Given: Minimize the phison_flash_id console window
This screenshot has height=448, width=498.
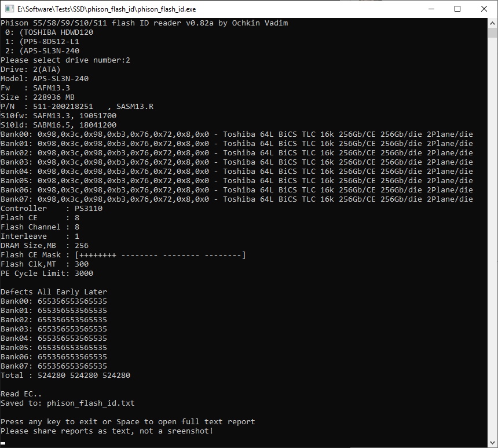Looking at the screenshot, I should [431, 9].
